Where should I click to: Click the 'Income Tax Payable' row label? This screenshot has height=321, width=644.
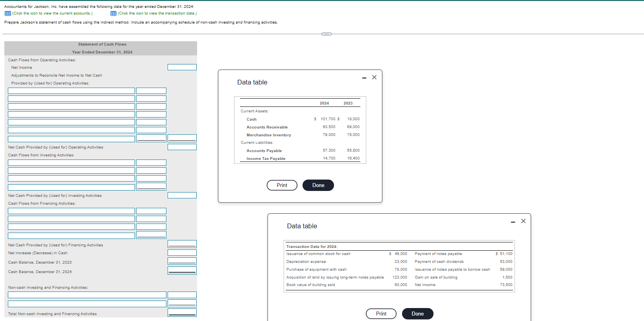click(x=266, y=159)
